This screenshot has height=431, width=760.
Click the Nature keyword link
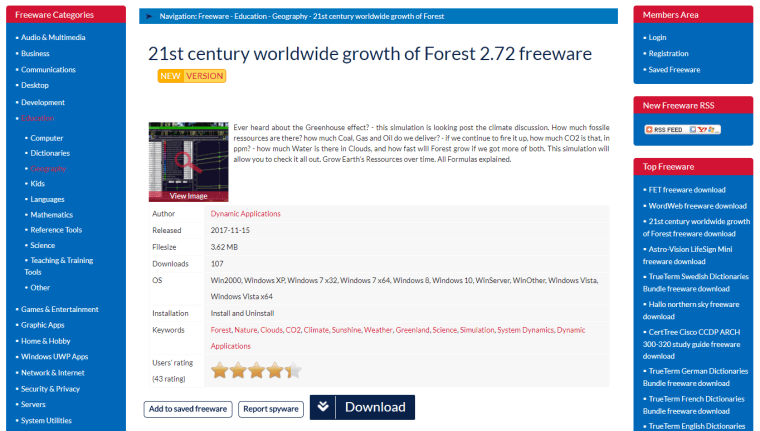pyautogui.click(x=246, y=330)
